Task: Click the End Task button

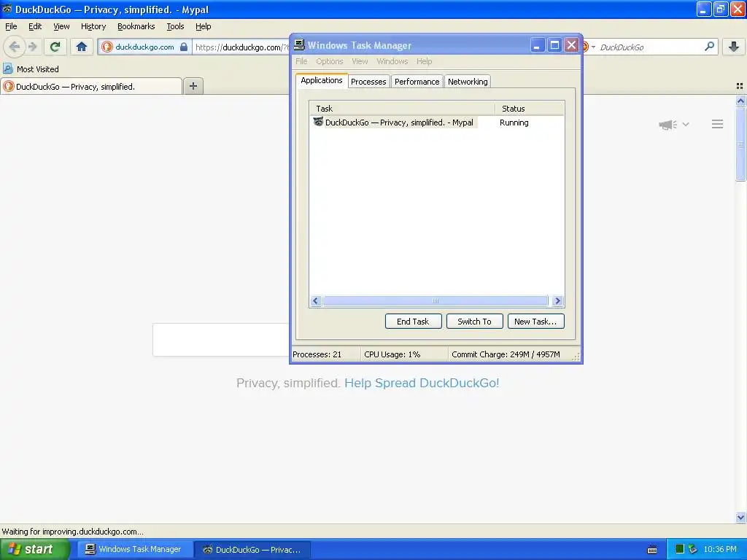Action: [413, 322]
